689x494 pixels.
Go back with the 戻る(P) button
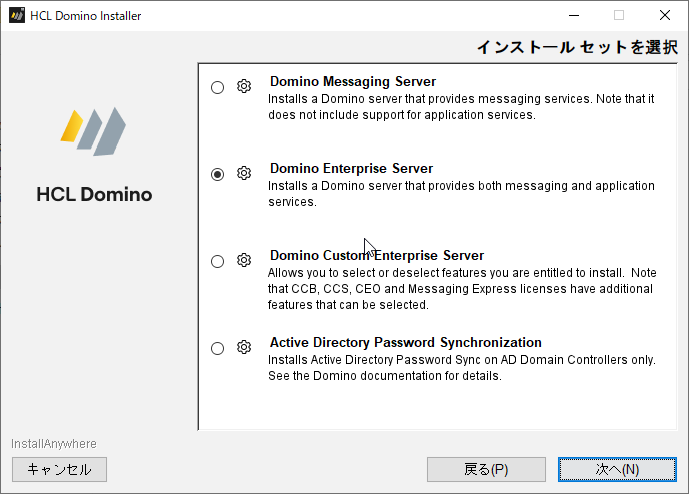click(486, 469)
